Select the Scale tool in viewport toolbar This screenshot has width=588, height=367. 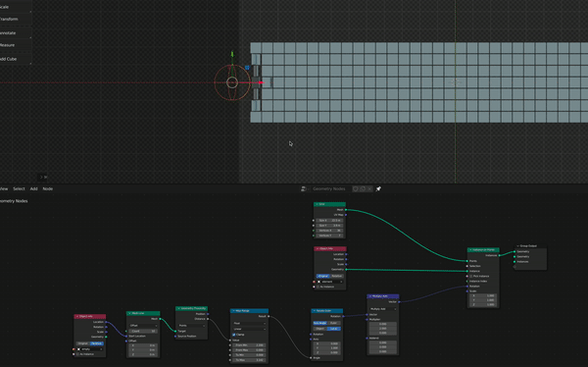(15, 7)
